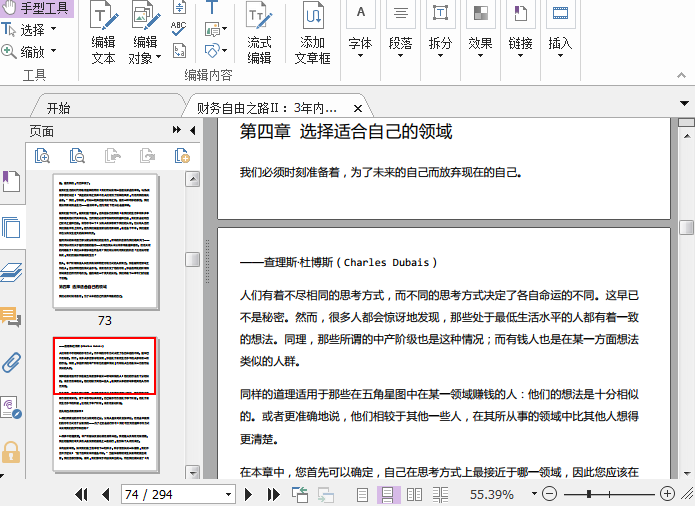Image resolution: width=695 pixels, height=506 pixels.
Task: Open the comments sidebar panel
Action: pyautogui.click(x=11, y=317)
